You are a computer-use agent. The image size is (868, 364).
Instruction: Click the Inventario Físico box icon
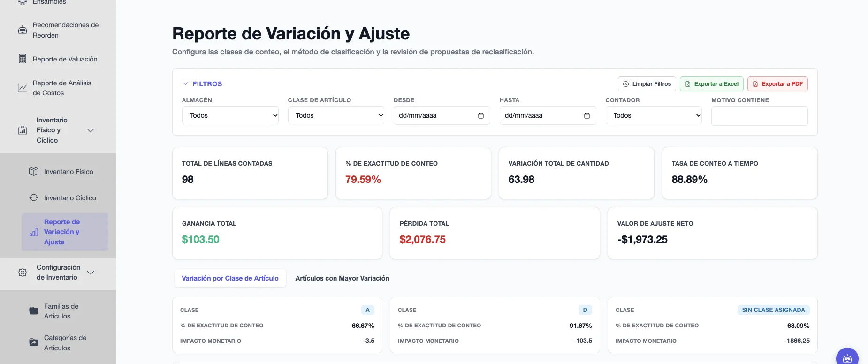[34, 171]
